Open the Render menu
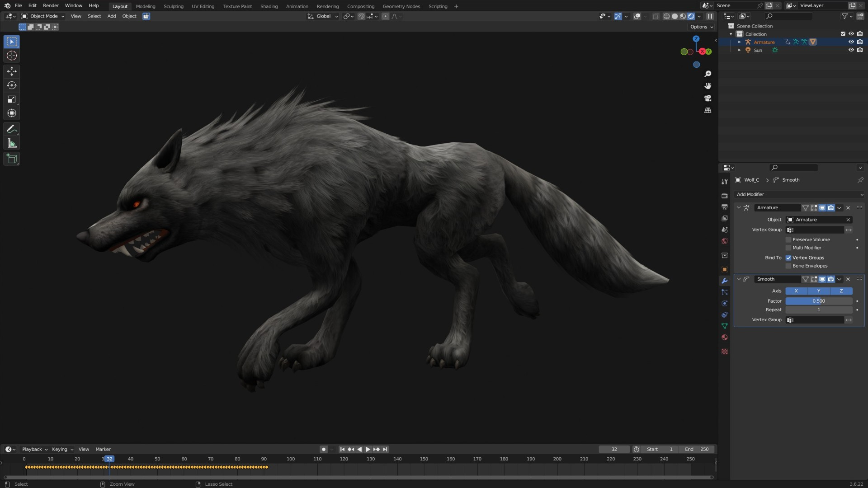The width and height of the screenshot is (868, 488). [x=51, y=6]
